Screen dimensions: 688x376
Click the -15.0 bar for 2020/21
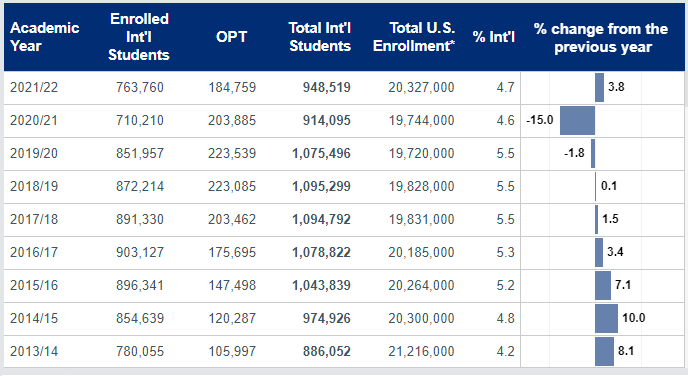click(x=577, y=120)
